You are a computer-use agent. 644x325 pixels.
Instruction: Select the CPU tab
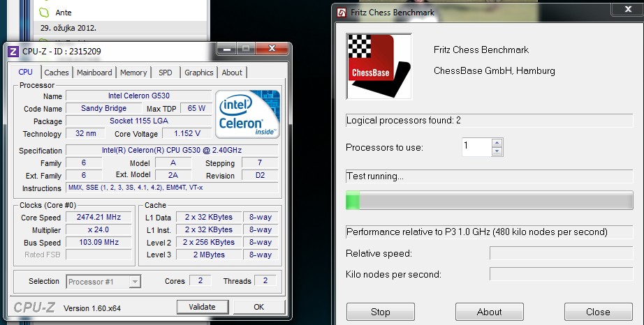25,72
